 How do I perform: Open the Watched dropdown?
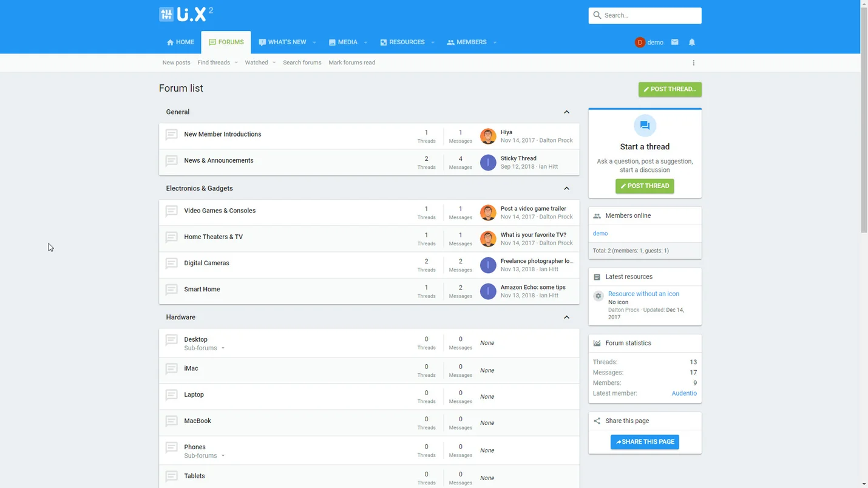pyautogui.click(x=274, y=63)
